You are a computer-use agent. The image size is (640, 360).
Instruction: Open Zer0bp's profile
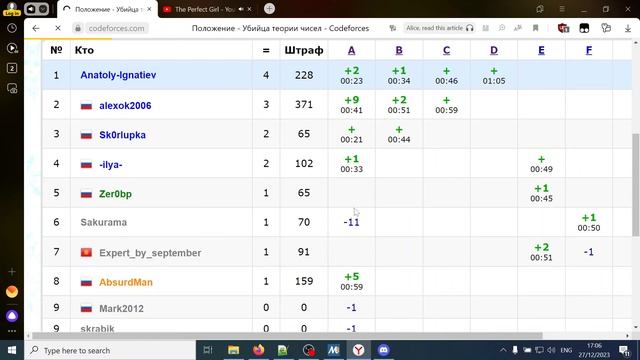[x=116, y=194]
